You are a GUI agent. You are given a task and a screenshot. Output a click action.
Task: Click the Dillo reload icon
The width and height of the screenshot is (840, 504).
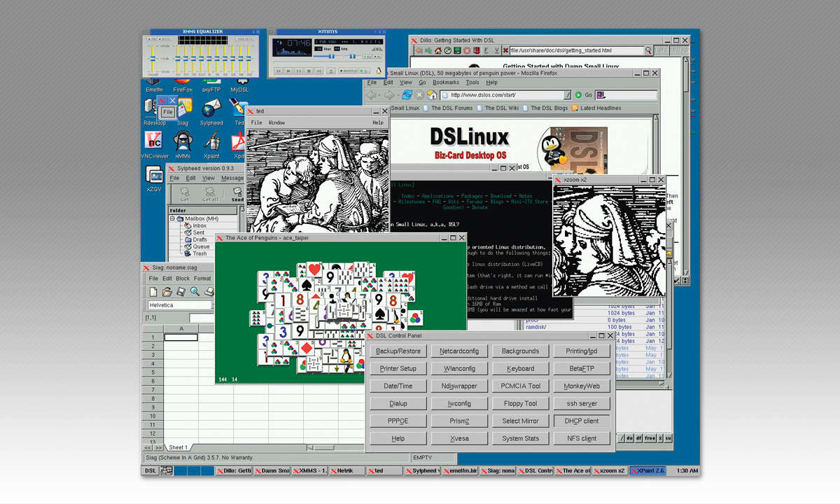click(x=447, y=50)
